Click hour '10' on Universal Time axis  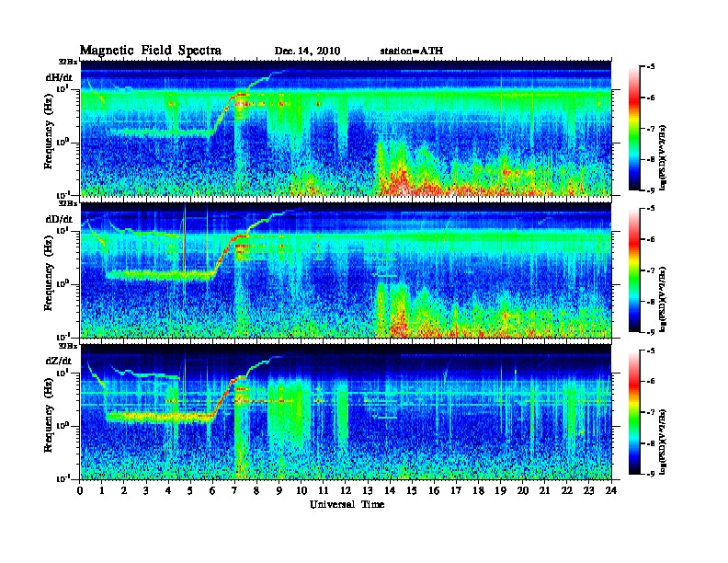pos(301,490)
